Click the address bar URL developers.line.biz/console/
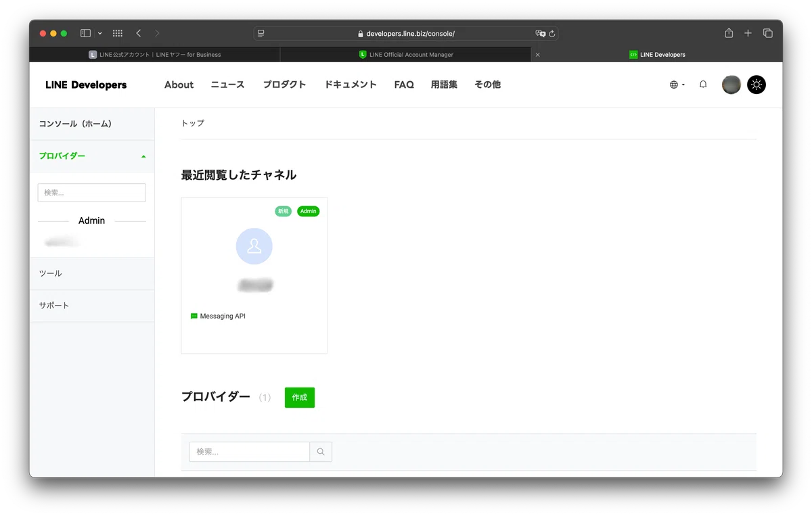The image size is (812, 516). click(411, 33)
